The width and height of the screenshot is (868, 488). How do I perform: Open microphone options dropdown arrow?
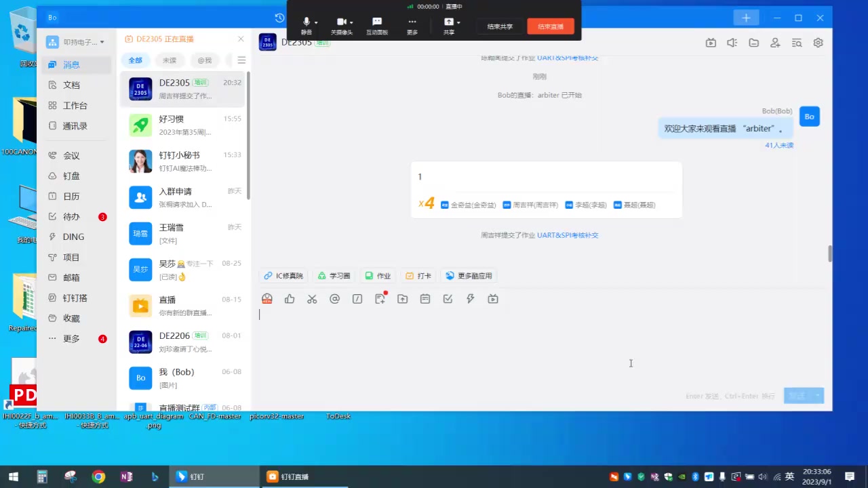click(316, 23)
